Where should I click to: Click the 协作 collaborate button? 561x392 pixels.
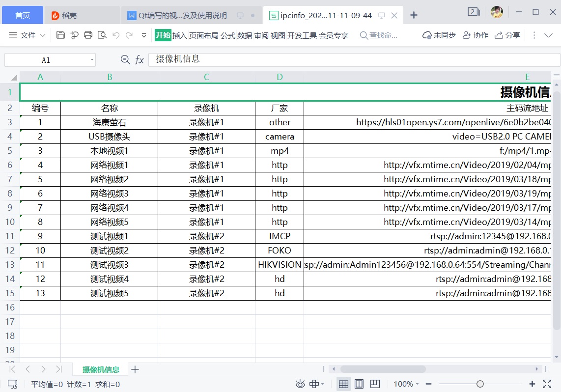coord(476,35)
